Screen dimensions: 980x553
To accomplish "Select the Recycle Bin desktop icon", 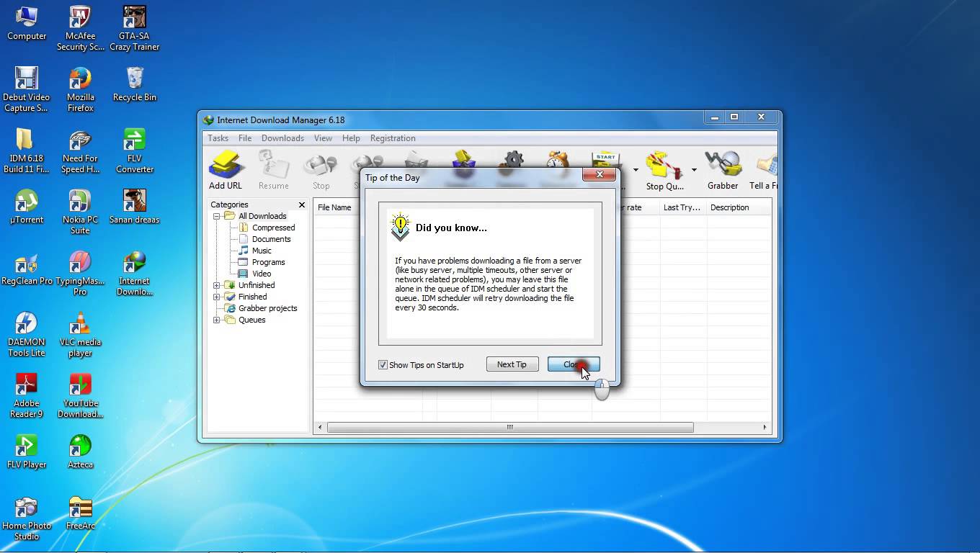I will pos(135,85).
